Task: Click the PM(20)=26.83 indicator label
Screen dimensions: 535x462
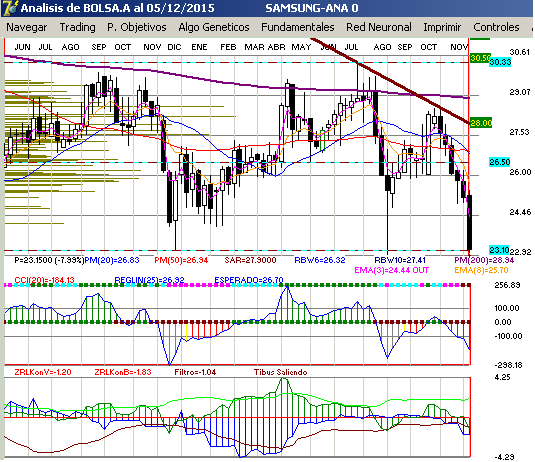Action: tap(112, 260)
